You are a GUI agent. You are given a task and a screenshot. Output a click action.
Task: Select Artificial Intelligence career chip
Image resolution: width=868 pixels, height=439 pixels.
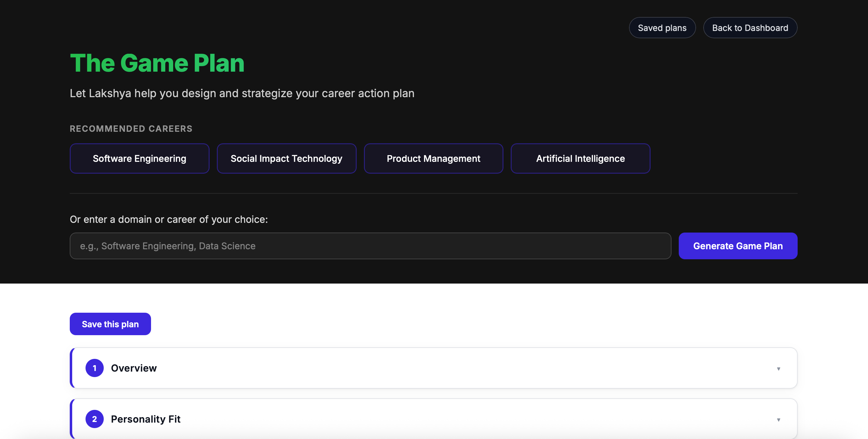(x=580, y=158)
